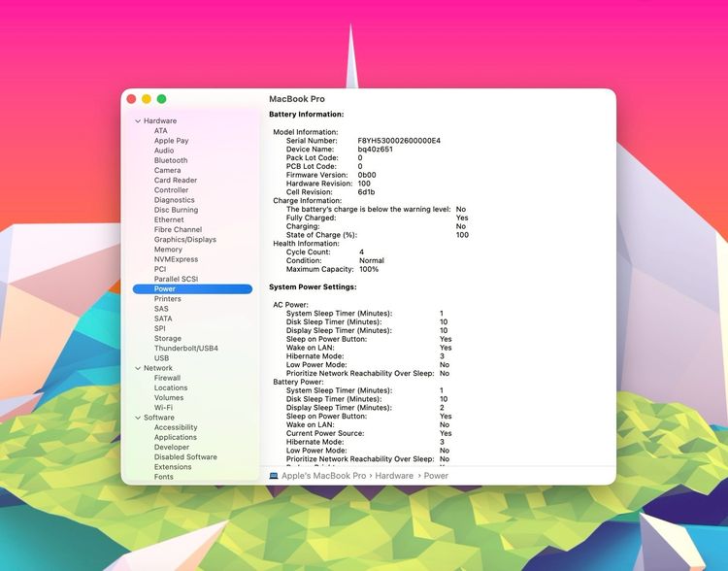Click the Network category label
This screenshot has height=571, width=728.
[x=158, y=368]
